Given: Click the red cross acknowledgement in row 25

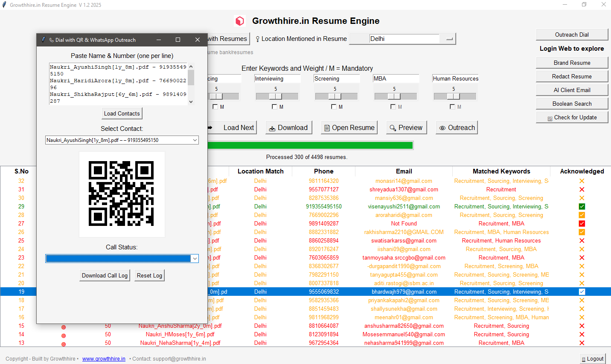Looking at the screenshot, I should 582,241.
